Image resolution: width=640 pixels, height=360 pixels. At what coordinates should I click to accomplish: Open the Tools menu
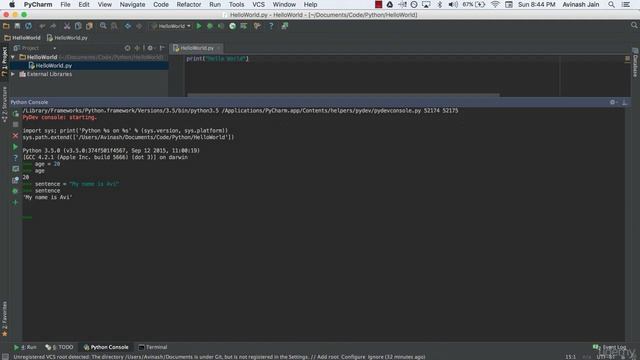click(236, 4)
